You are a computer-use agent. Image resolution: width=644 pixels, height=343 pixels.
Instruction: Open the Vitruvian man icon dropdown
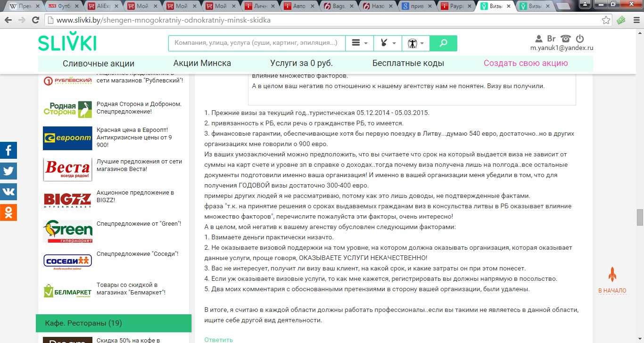pyautogui.click(x=415, y=43)
